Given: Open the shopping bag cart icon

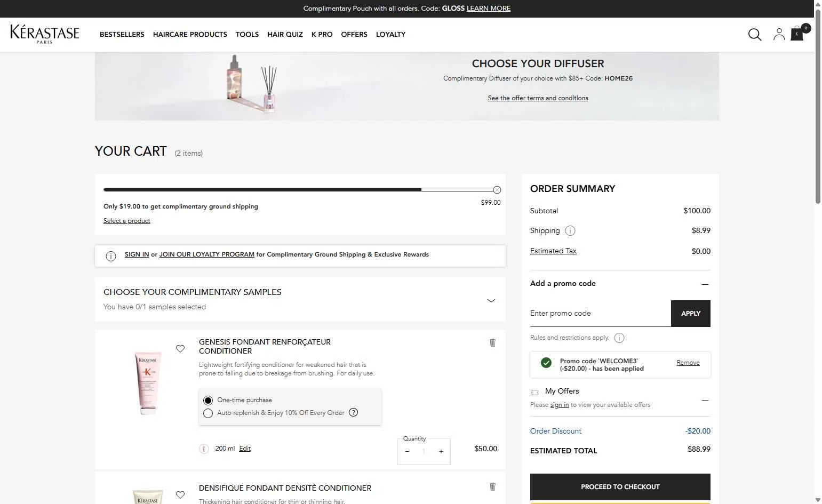Looking at the screenshot, I should pyautogui.click(x=797, y=34).
